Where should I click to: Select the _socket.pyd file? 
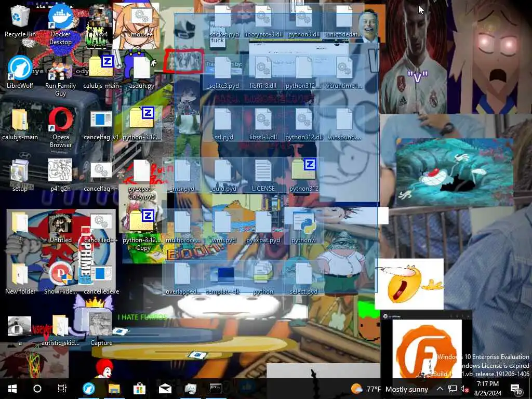223,21
